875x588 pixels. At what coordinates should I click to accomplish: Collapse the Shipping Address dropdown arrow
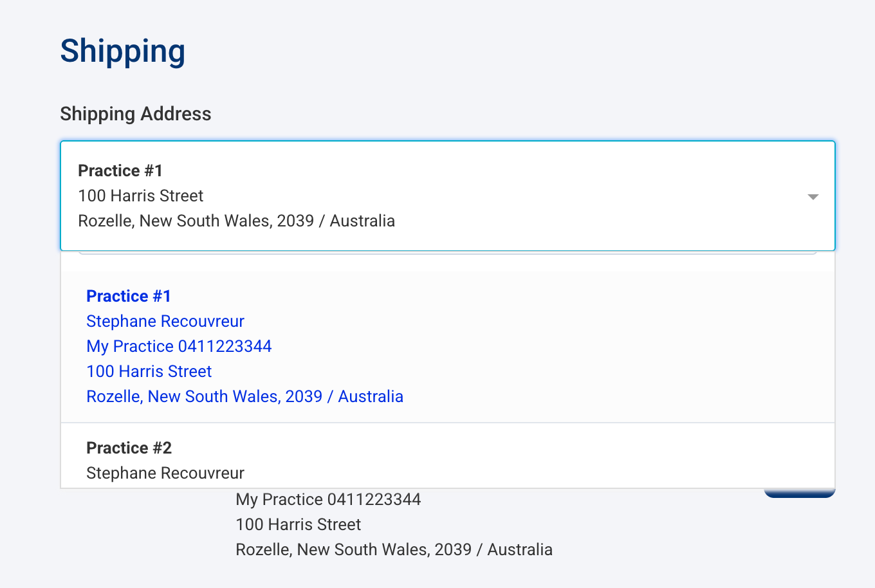click(x=813, y=197)
